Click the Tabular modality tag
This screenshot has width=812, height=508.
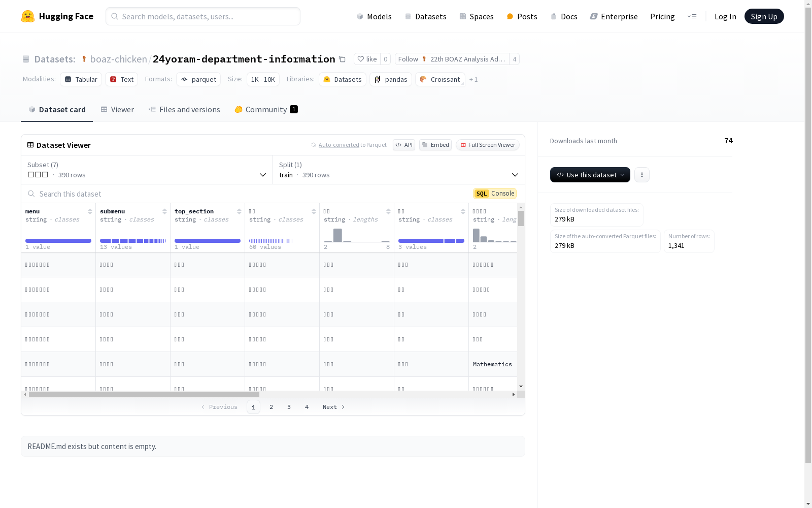[81, 79]
